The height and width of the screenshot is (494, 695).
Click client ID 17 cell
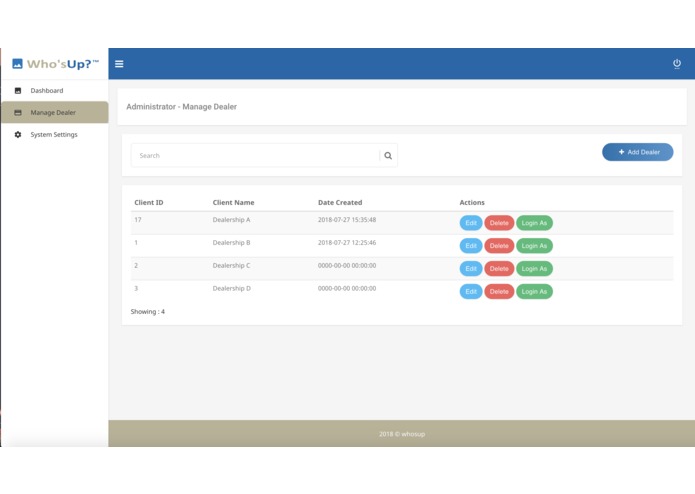138,220
